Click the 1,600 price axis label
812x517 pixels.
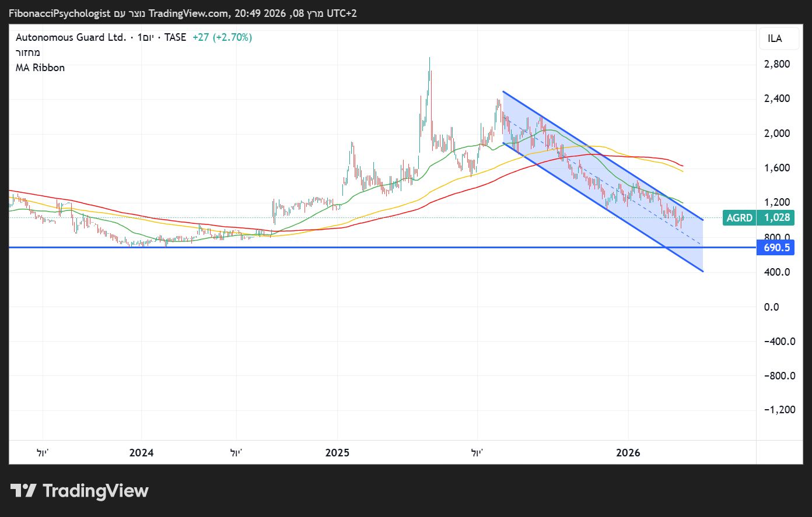pos(777,168)
